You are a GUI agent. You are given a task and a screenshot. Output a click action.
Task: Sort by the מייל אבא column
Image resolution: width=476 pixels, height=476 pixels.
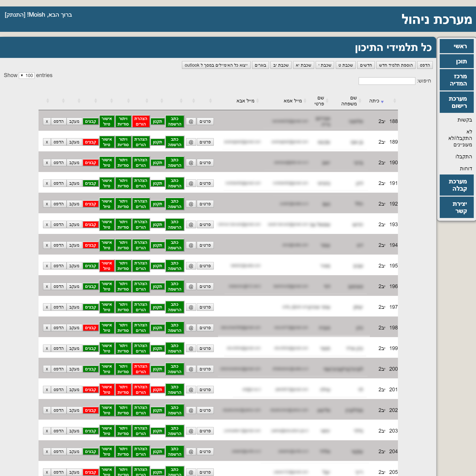coord(247,101)
